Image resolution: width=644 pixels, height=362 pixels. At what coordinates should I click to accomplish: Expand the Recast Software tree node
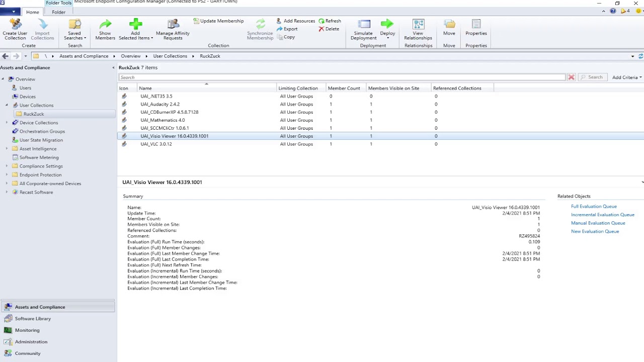(7, 192)
